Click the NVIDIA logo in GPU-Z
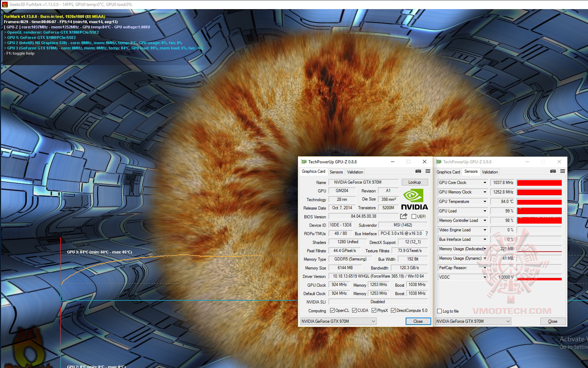 point(414,199)
